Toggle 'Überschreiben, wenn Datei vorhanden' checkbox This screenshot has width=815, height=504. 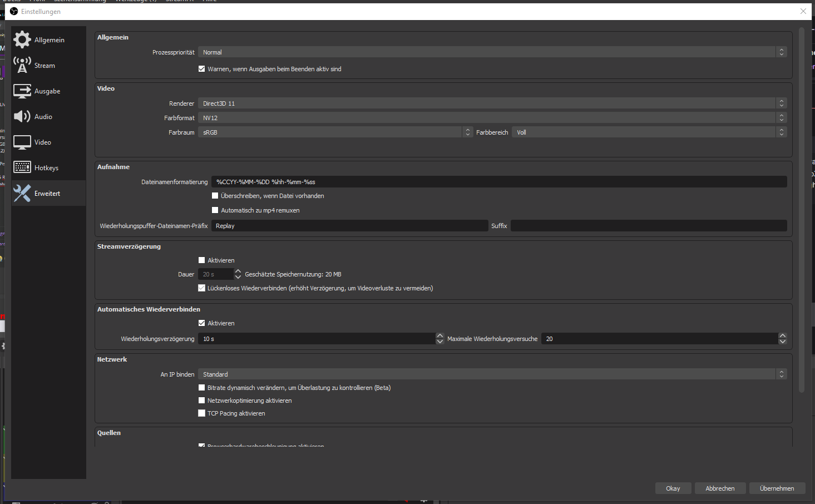[215, 196]
